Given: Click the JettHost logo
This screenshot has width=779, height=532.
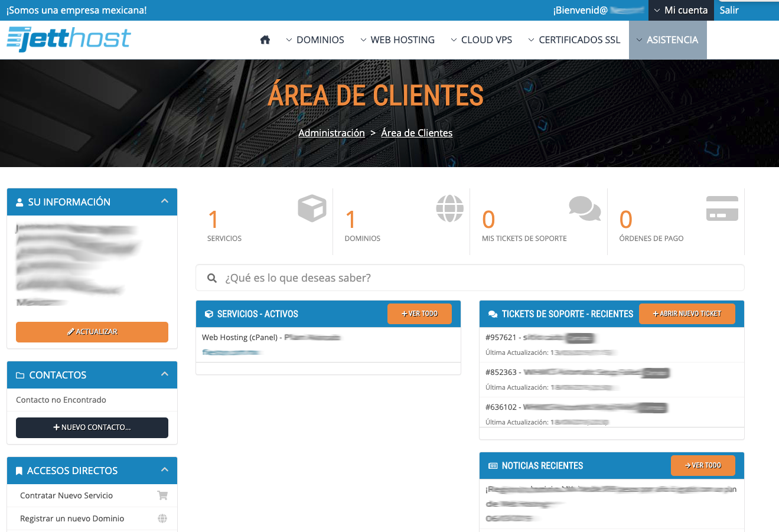Looking at the screenshot, I should pyautogui.click(x=69, y=39).
